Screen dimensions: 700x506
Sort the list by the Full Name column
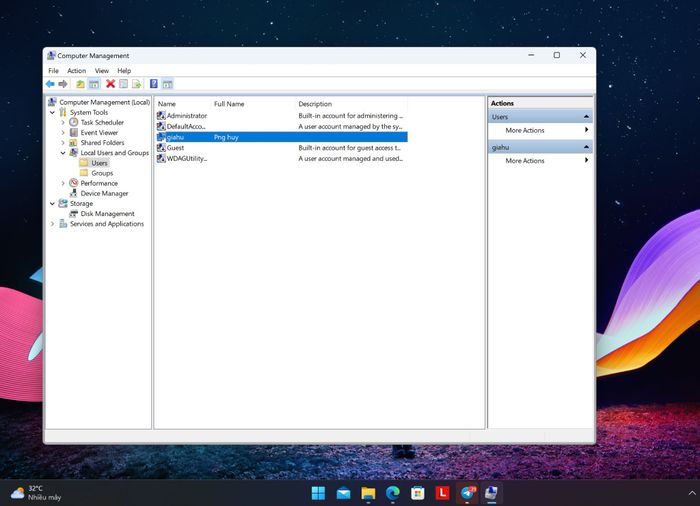tap(230, 104)
